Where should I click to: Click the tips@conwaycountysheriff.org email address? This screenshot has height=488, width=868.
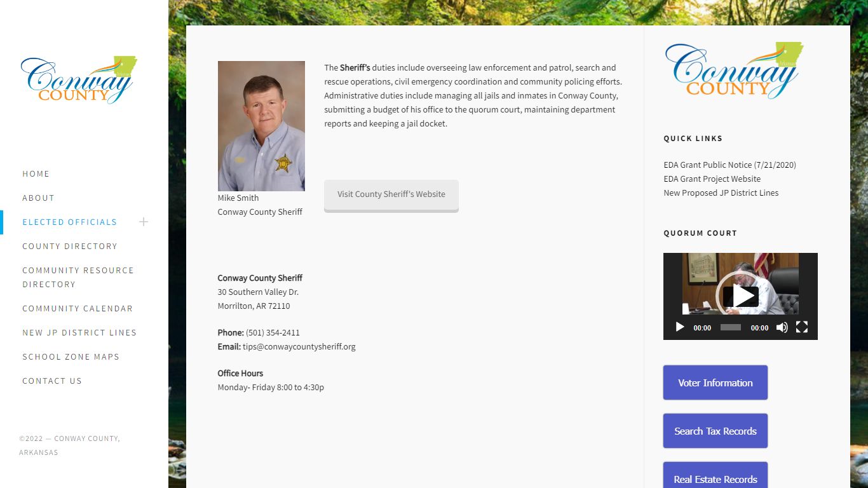(x=299, y=346)
